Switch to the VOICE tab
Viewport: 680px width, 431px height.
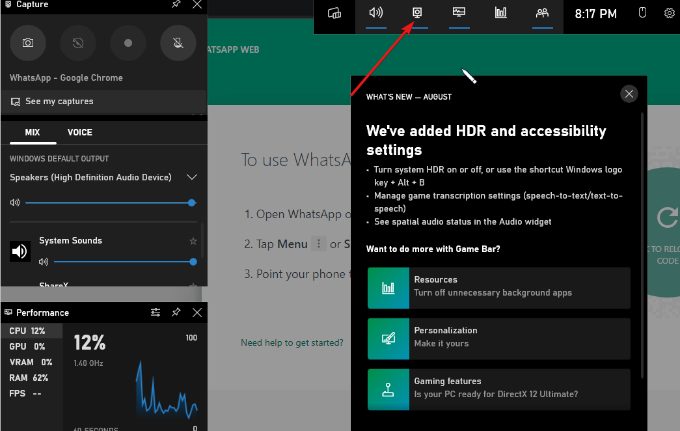[x=80, y=132]
